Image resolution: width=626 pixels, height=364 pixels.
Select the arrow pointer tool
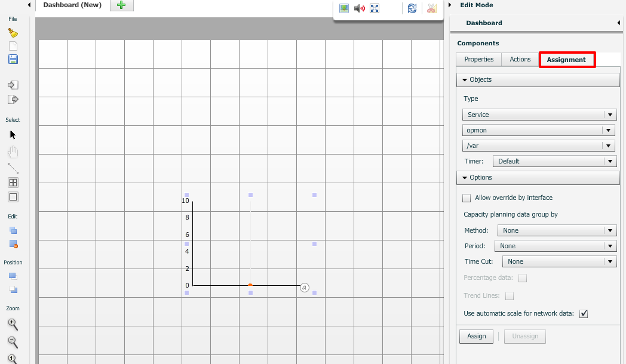[13, 135]
